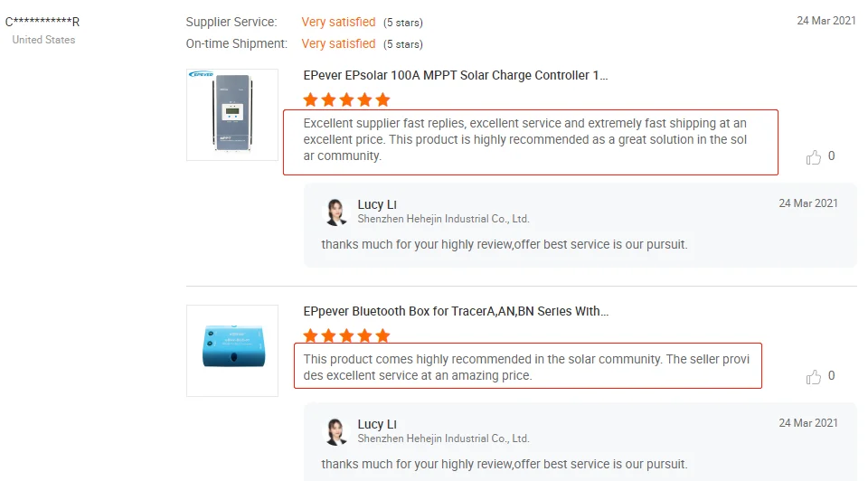Click Lucy Li's avatar in the second reply

coord(336,431)
